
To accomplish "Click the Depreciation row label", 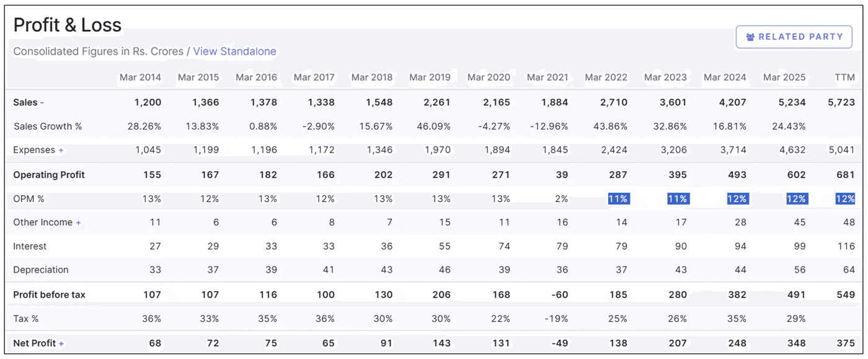I will 41,270.
